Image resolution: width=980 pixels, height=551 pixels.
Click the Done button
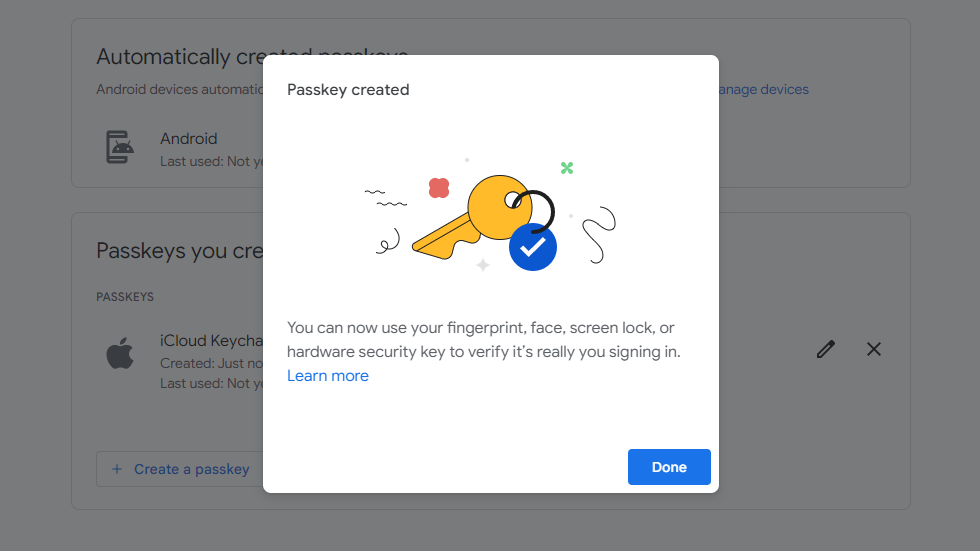coord(669,467)
